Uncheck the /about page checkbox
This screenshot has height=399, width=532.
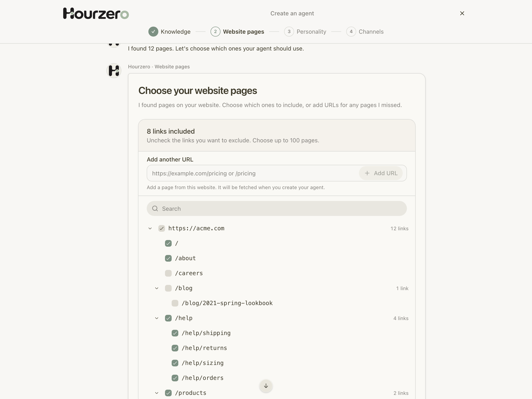(168, 258)
